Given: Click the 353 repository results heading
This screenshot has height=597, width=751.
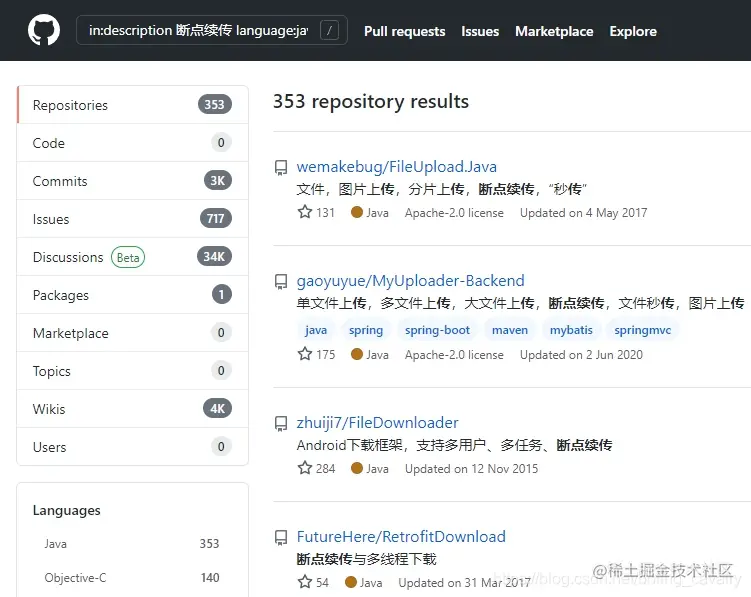Looking at the screenshot, I should click(x=371, y=102).
